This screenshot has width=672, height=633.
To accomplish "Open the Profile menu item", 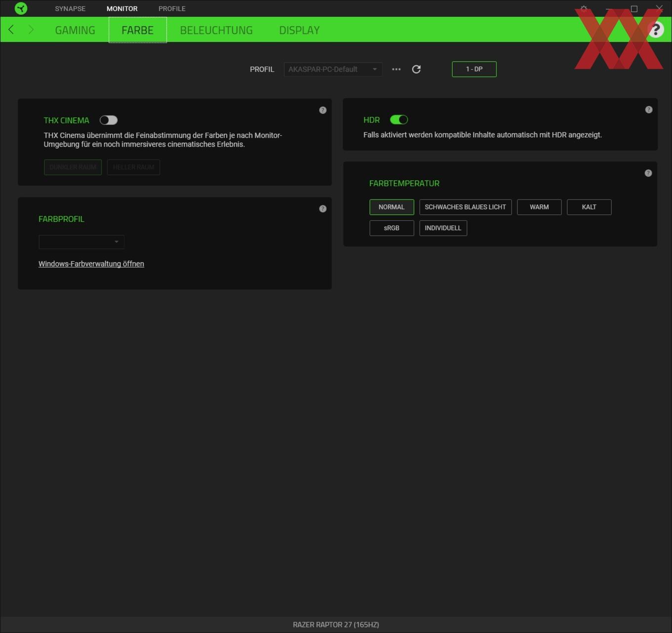I will pos(172,8).
